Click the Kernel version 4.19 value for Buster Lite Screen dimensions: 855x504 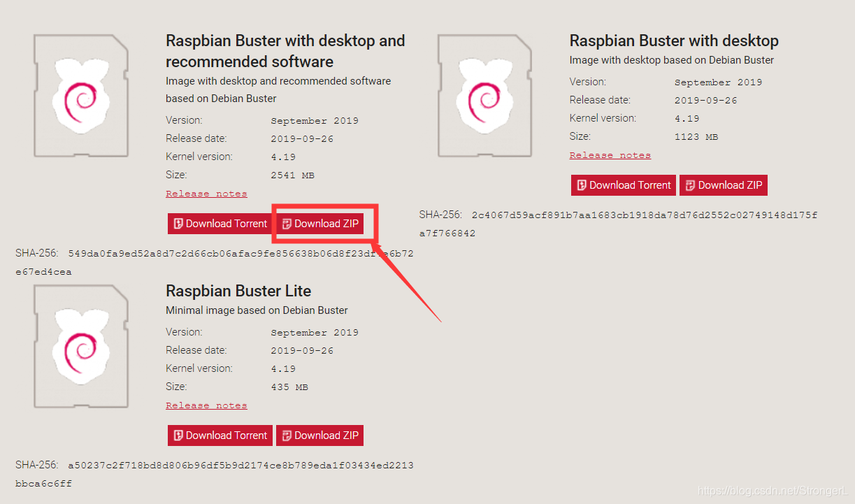283,369
